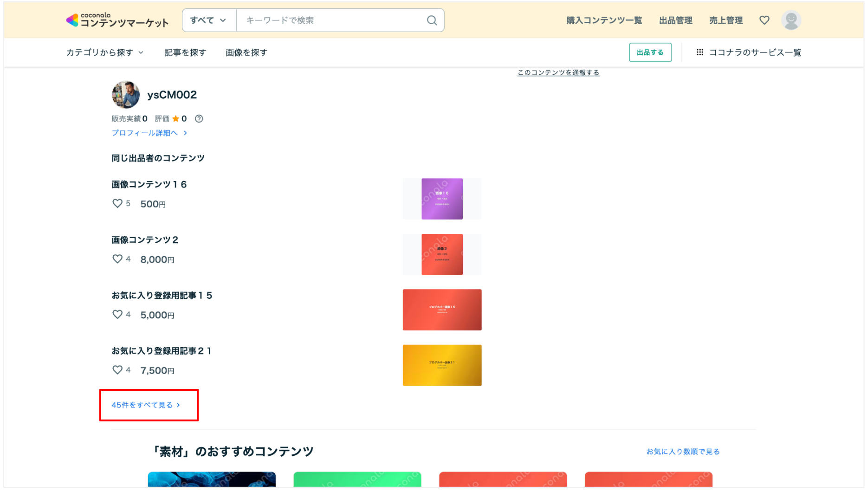Screen dimensions: 868x491
Task: Click the rating help question mark icon
Action: pyautogui.click(x=199, y=119)
